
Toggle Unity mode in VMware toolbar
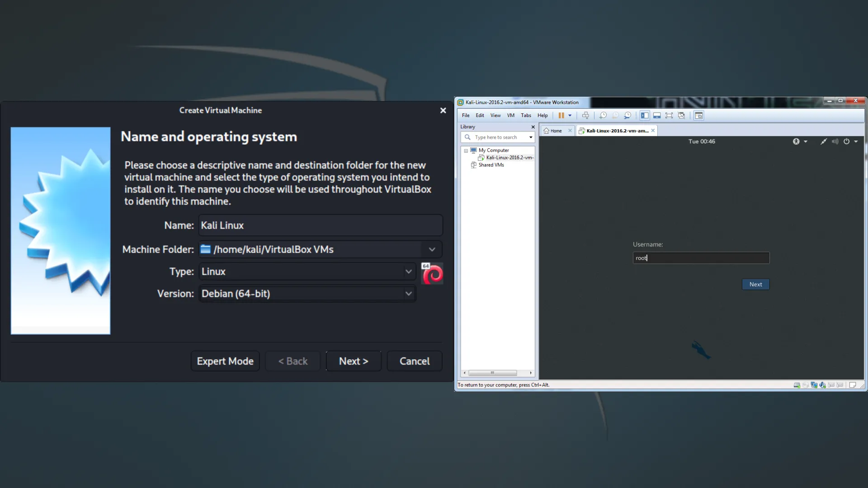tap(682, 115)
